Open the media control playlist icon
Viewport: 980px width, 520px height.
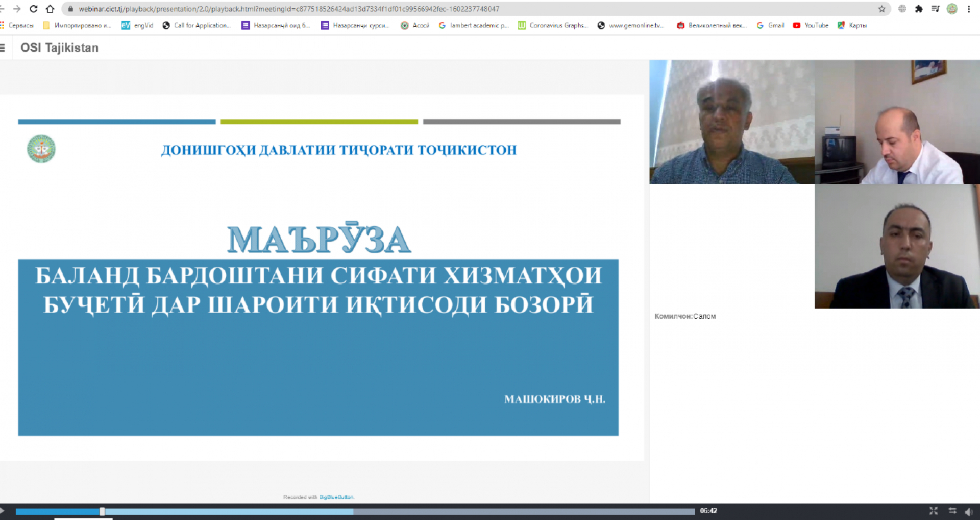(x=935, y=9)
